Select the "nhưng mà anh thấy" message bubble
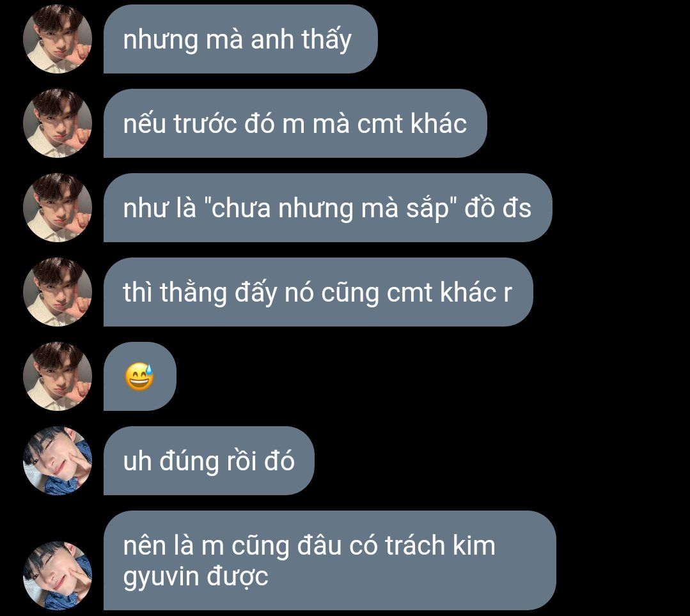This screenshot has width=690, height=616. [x=240, y=39]
